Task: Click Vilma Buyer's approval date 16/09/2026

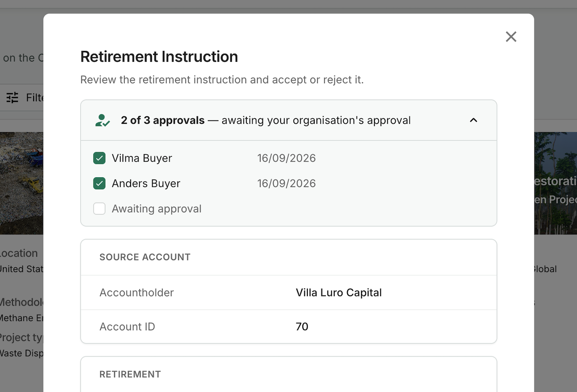Action: (x=286, y=158)
